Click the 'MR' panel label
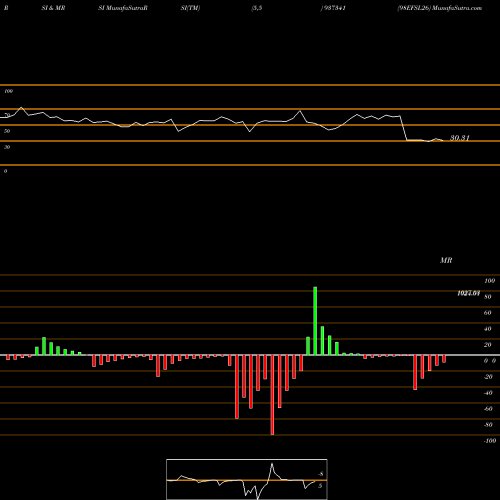500x500 pixels. [x=446, y=260]
